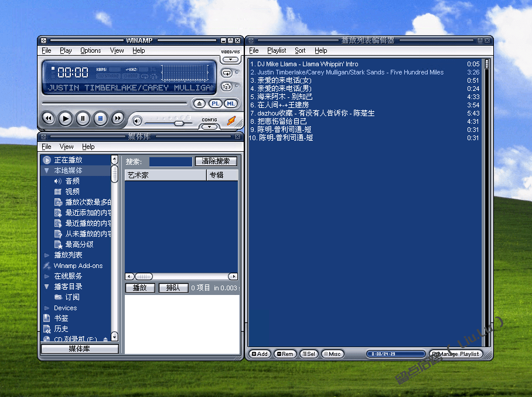The height and width of the screenshot is (397, 532).
Task: Collapse the 播客目录 tree node
Action: coord(47,287)
